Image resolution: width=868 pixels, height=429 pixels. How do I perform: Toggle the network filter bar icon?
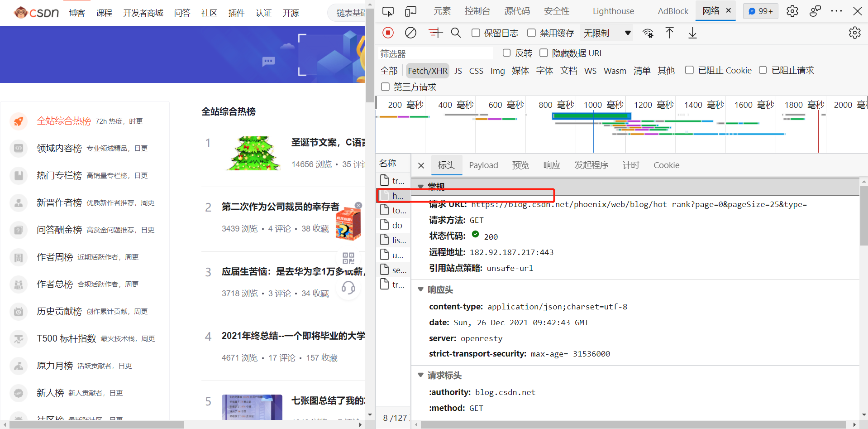coord(435,33)
